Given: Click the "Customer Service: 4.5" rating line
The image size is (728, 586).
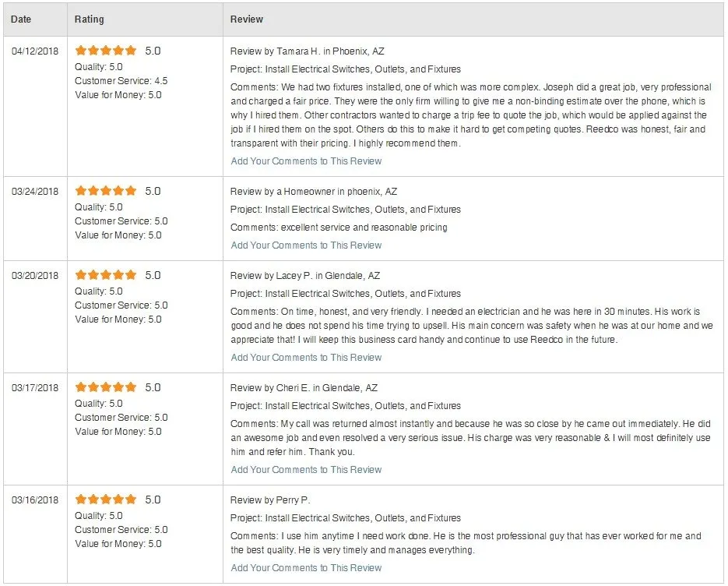Looking at the screenshot, I should 121,81.
